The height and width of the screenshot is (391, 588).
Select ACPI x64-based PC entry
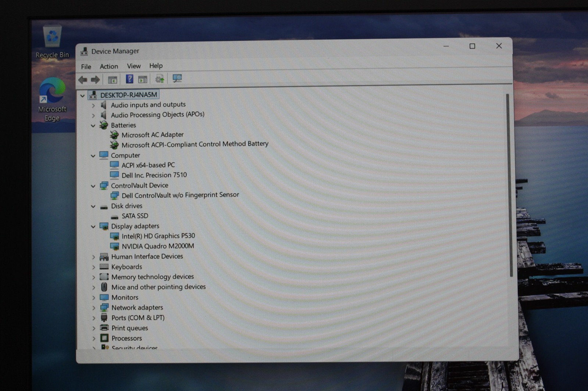148,165
